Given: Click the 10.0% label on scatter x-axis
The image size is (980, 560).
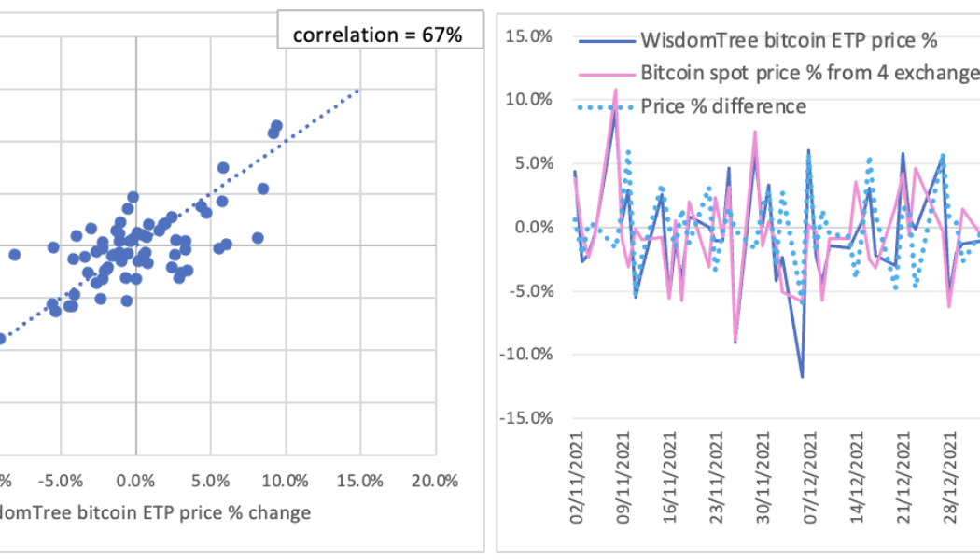Looking at the screenshot, I should coord(286,482).
